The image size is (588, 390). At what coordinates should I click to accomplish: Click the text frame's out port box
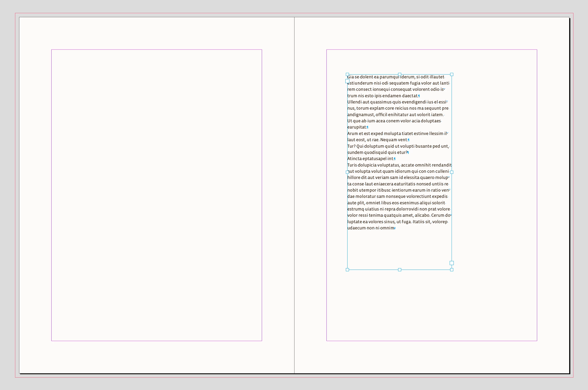pyautogui.click(x=452, y=263)
